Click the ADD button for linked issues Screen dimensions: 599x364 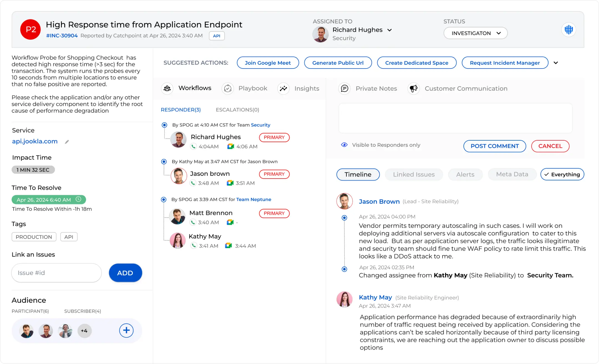click(125, 273)
